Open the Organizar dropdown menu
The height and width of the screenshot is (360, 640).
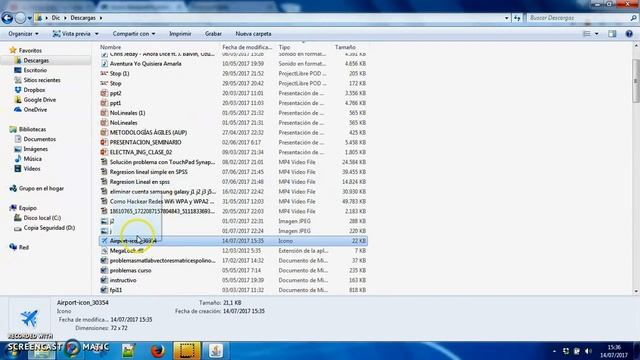(23, 34)
